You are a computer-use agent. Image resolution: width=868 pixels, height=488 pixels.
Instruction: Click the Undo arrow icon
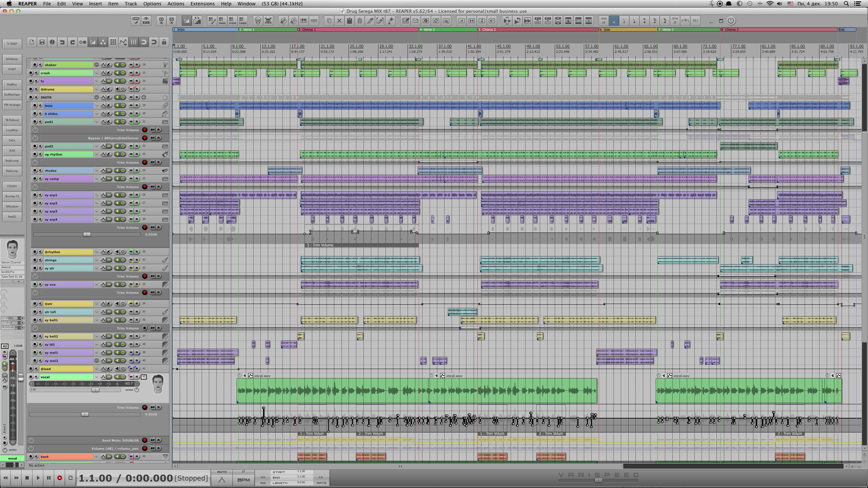click(62, 42)
